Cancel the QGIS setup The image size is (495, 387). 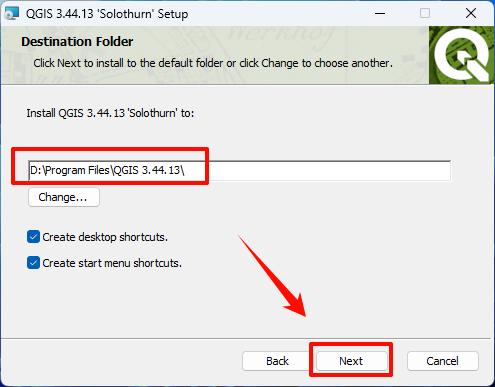(x=442, y=361)
